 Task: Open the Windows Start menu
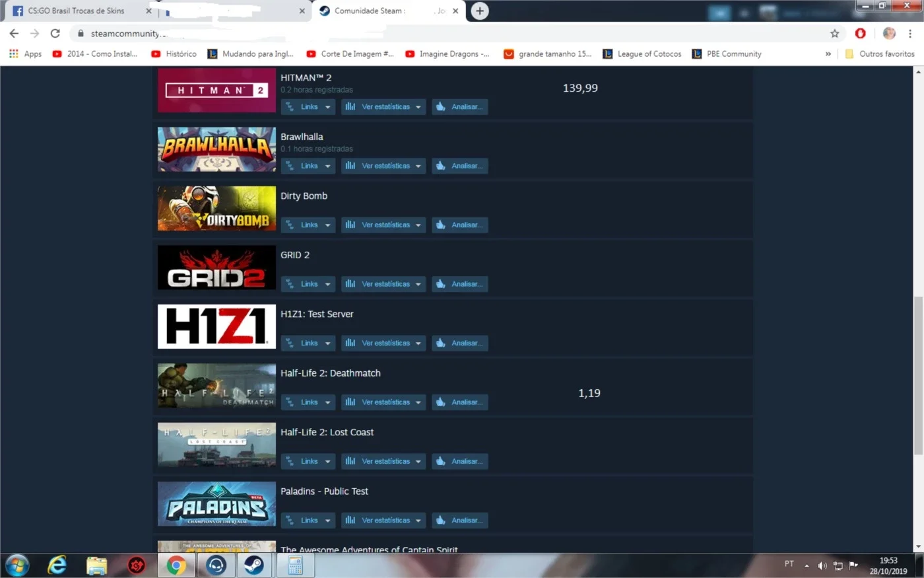click(16, 565)
